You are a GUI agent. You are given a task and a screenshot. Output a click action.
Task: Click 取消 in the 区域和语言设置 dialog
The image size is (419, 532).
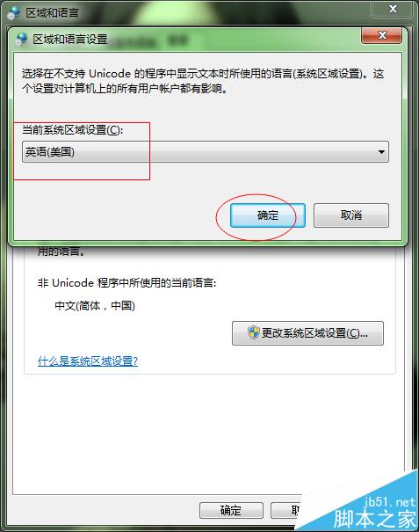click(x=350, y=215)
